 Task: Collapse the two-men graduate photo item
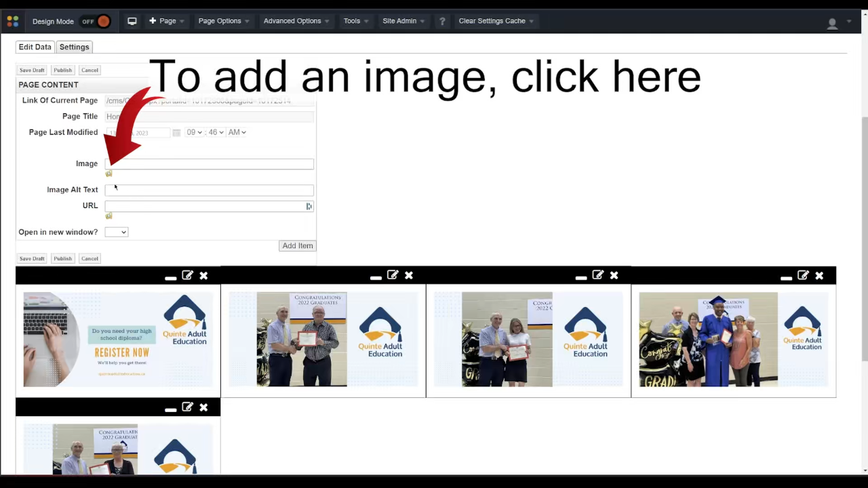[376, 277]
